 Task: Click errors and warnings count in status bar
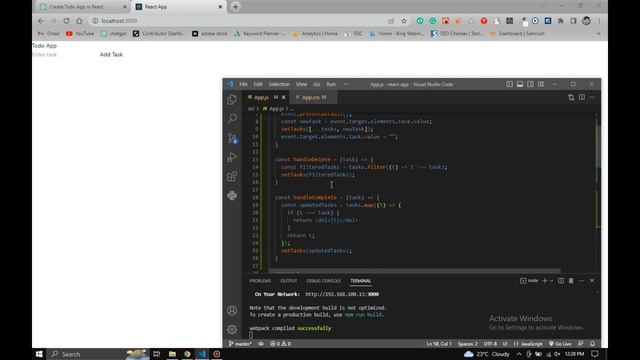coord(280,344)
